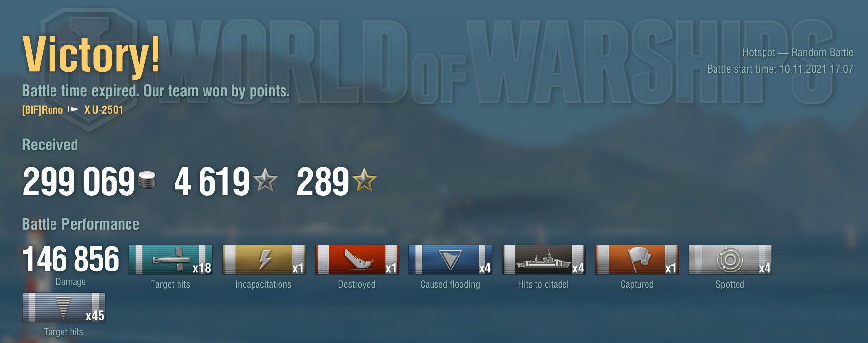
Task: Click the silver credits coin icon
Action: pos(148,180)
